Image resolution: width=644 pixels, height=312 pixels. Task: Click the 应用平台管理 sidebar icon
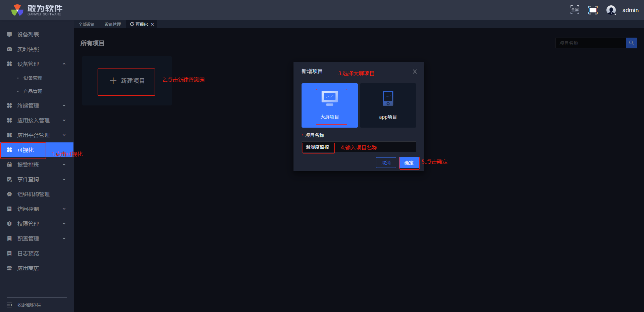9,135
